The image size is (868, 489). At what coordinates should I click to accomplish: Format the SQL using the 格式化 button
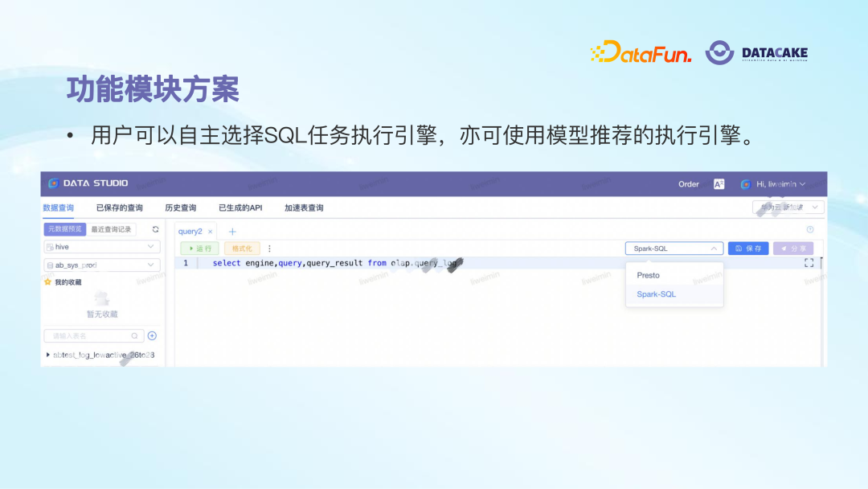pos(244,249)
